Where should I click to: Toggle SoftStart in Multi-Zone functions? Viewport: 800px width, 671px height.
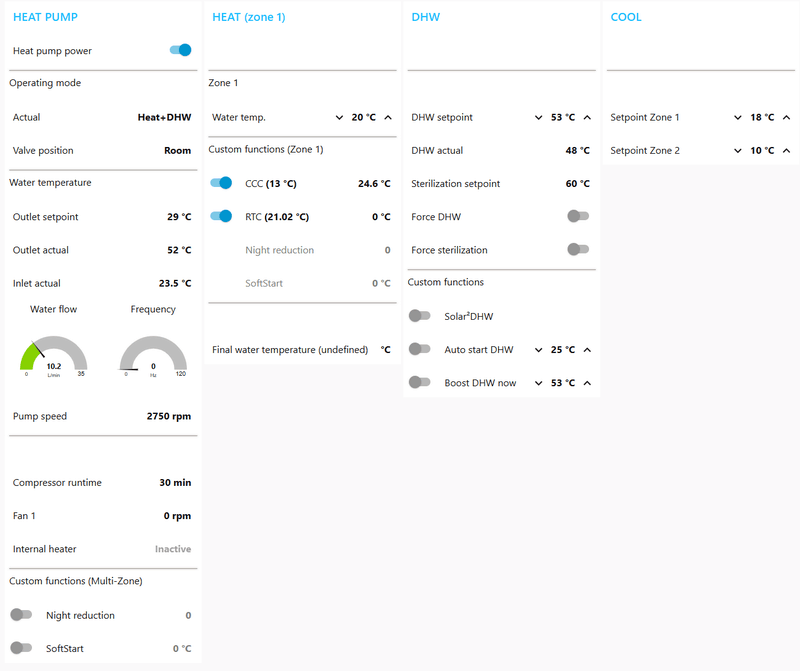tap(20, 648)
